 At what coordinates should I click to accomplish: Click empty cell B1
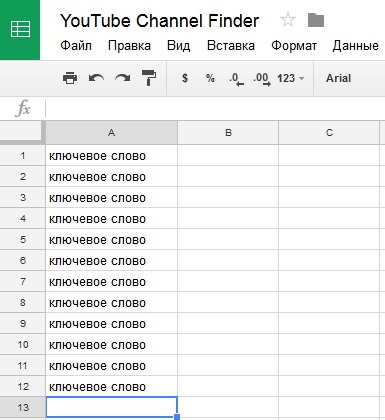pos(228,155)
